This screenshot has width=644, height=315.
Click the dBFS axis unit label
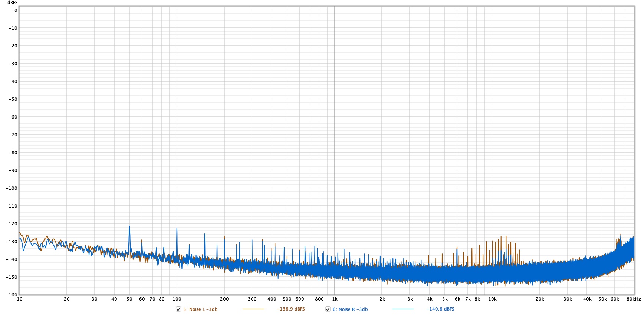(13, 3)
